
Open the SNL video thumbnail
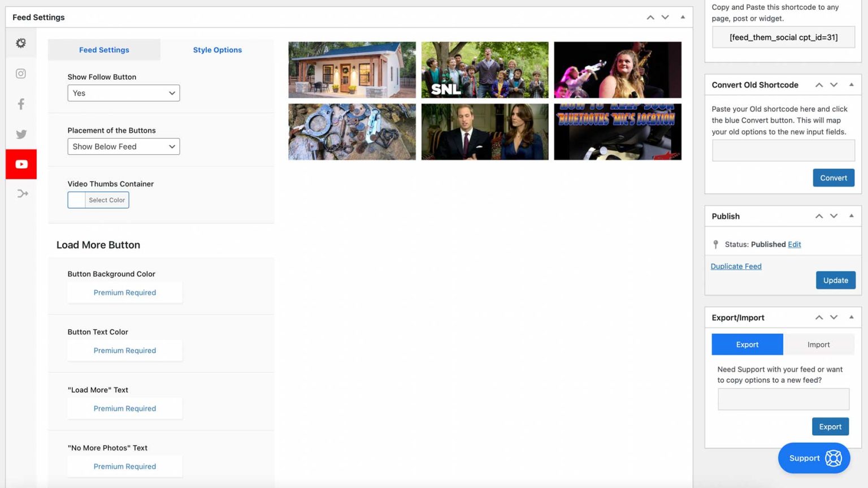tap(484, 69)
